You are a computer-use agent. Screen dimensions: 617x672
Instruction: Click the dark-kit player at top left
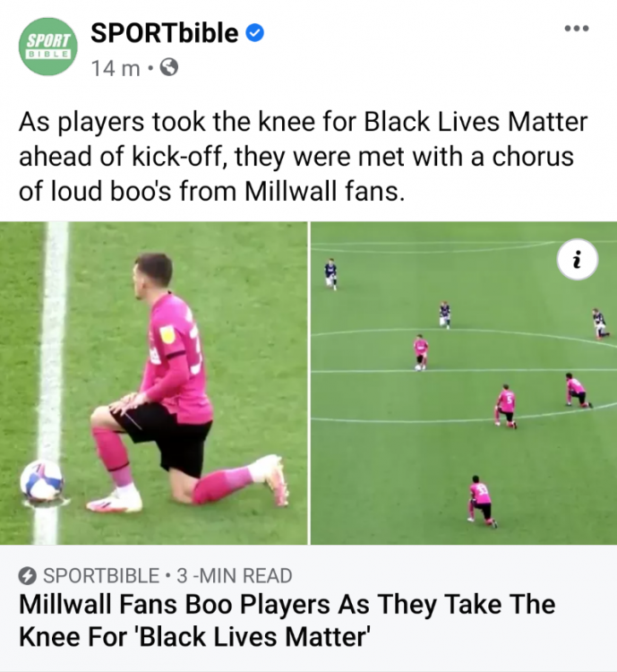(x=330, y=274)
